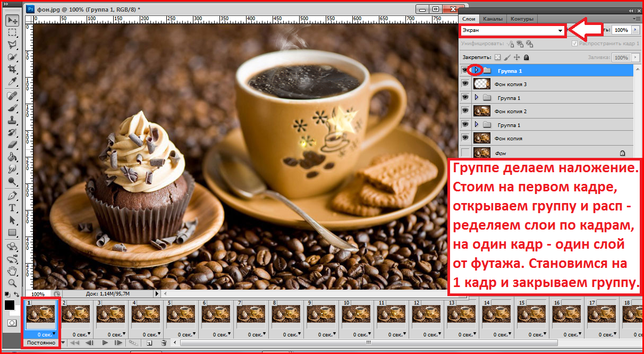The image size is (644, 354).
Task: Duplicate the selected animation frame
Action: click(x=149, y=343)
